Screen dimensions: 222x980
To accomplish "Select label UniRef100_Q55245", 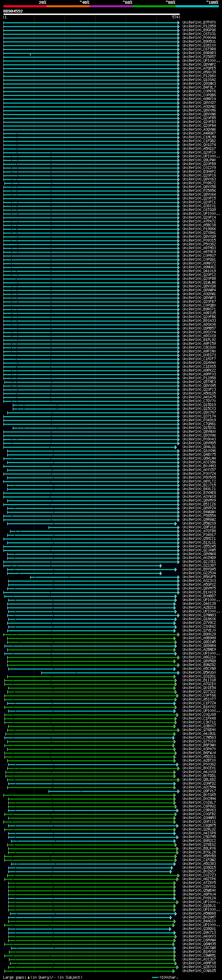I will 199,546.
